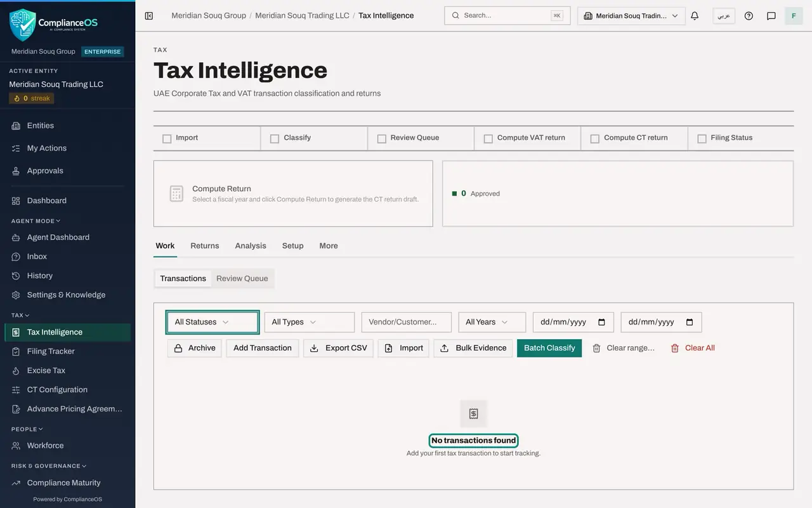The image size is (812, 508).
Task: Open the All Statuses dropdown
Action: coord(213,322)
